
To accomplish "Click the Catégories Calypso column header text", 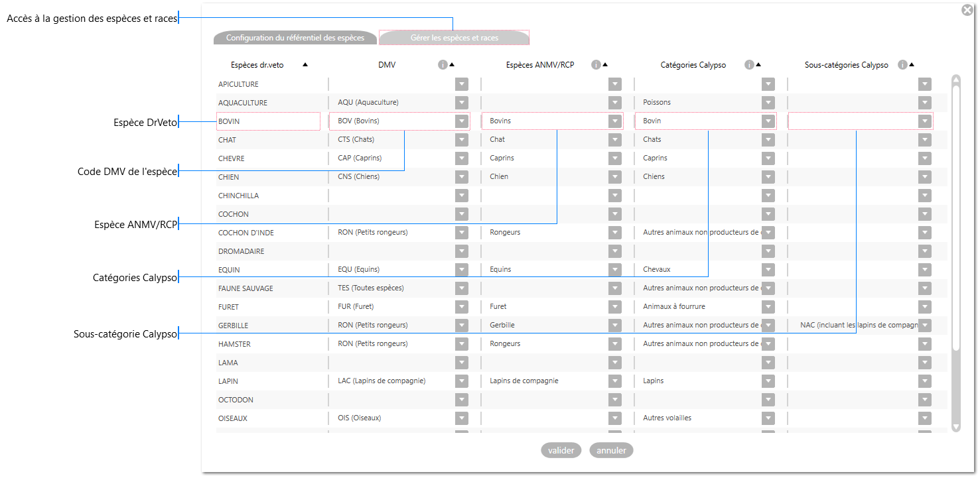I will pos(693,65).
